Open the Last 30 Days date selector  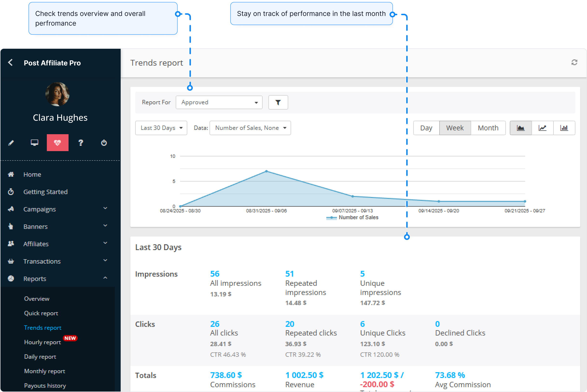[x=161, y=128]
